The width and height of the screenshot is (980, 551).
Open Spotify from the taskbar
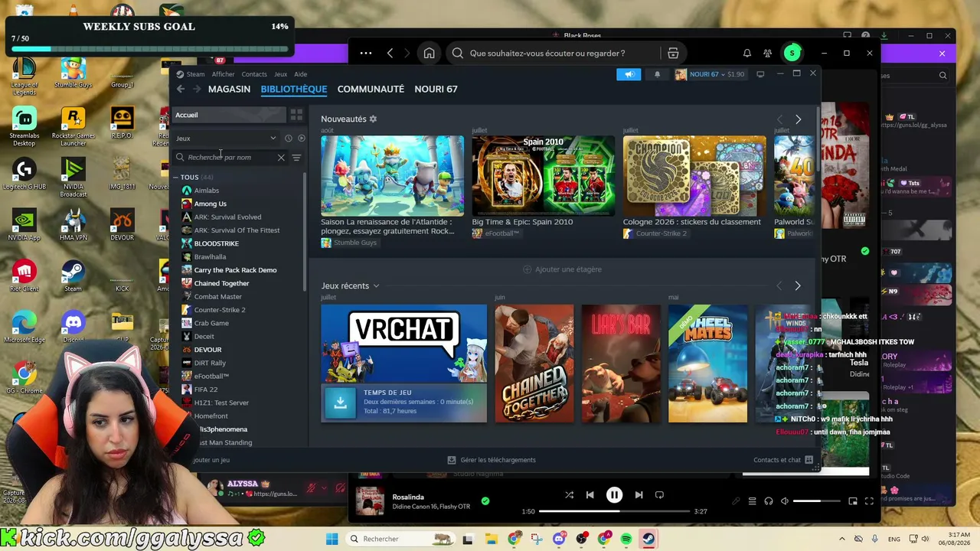(x=626, y=539)
